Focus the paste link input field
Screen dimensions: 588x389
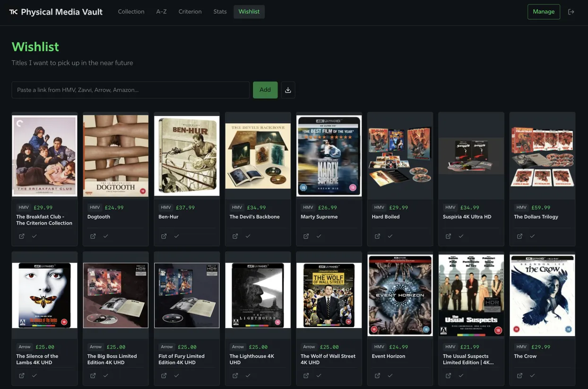click(x=130, y=90)
